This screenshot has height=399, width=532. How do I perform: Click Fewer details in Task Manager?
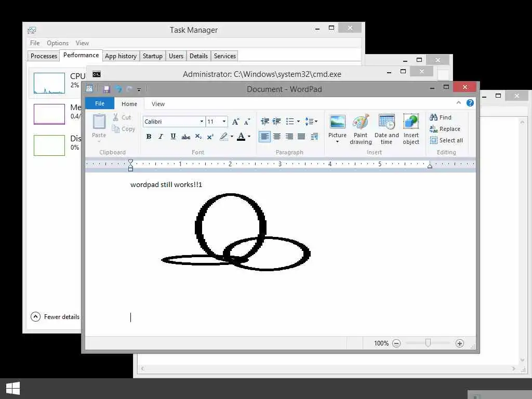55,316
